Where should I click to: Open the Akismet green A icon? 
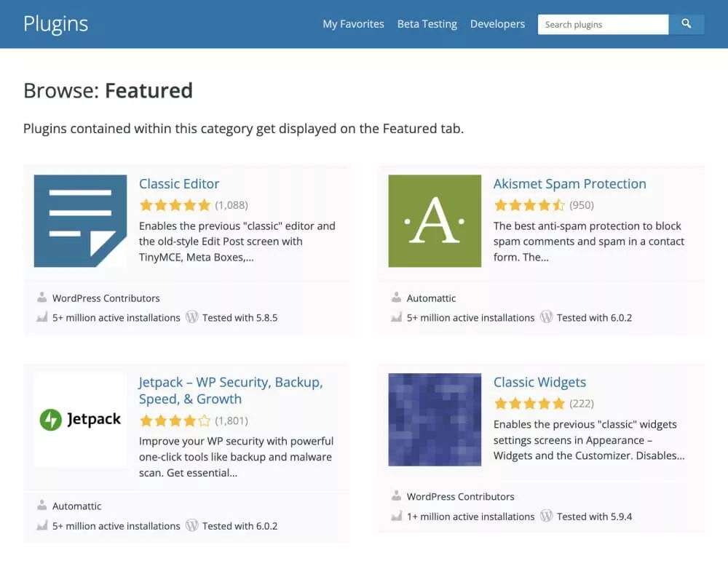[x=435, y=221]
